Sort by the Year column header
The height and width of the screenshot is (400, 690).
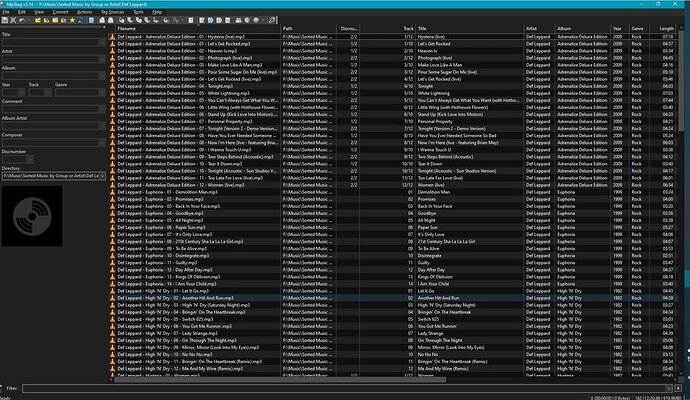pos(620,29)
